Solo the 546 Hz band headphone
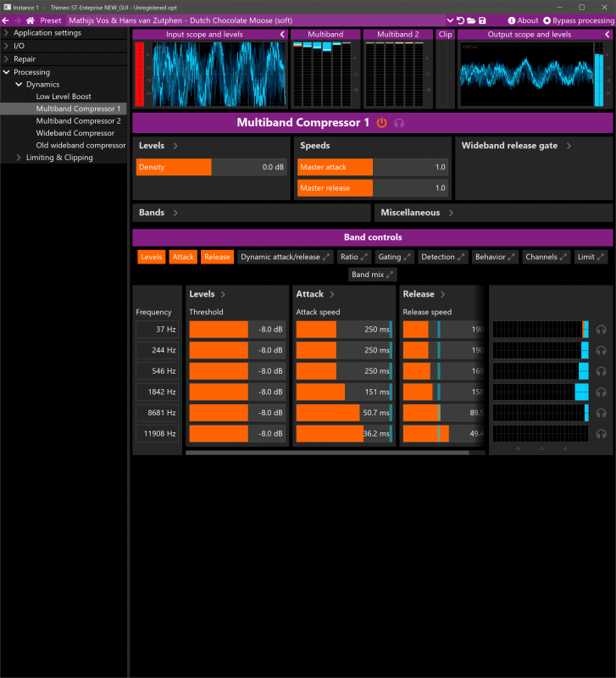Viewport: 616px width, 678px height. 601,371
